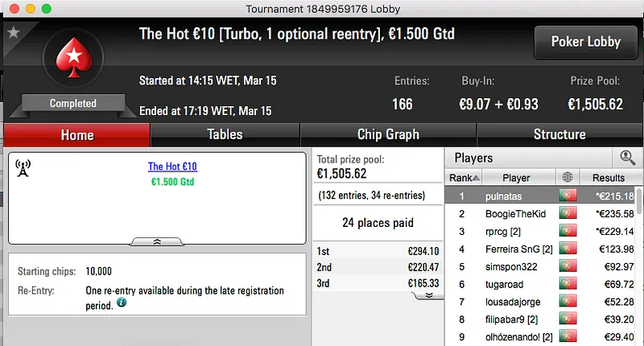644x346 pixels.
Task: Open the Chip Graph tab
Action: (388, 134)
